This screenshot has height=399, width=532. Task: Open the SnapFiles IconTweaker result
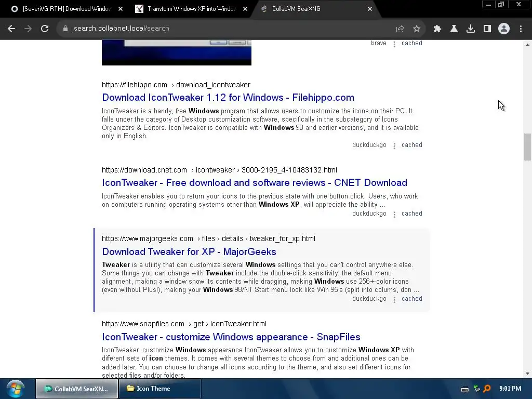pos(231,337)
